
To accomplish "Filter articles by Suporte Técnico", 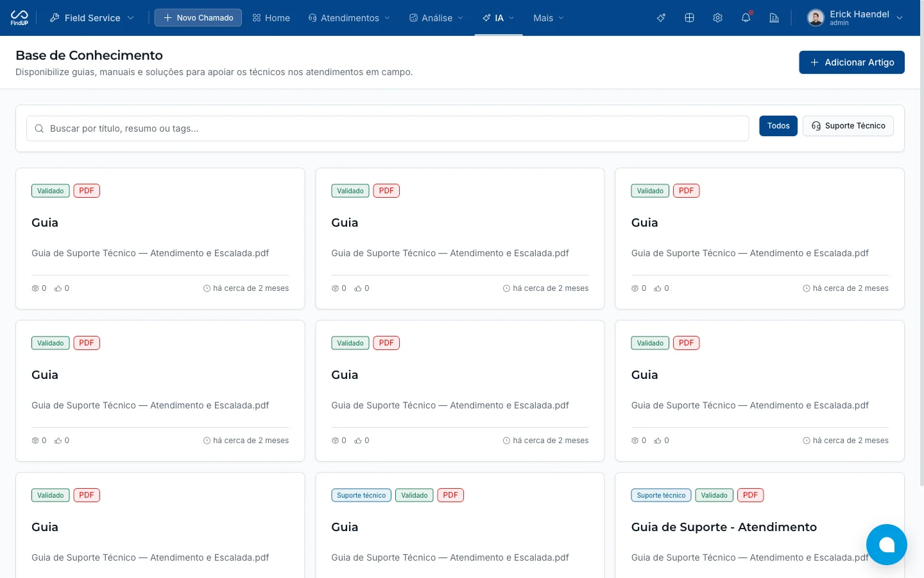I will (x=848, y=126).
